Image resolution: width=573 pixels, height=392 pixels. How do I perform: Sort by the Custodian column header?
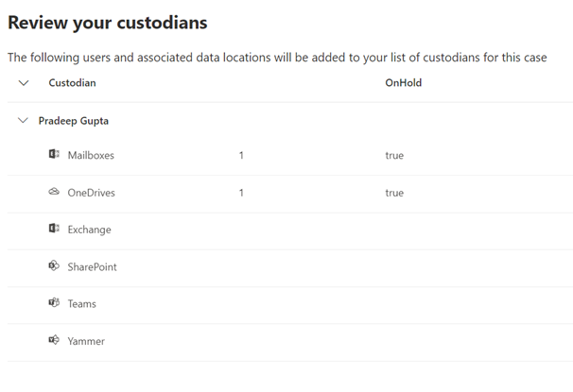73,83
